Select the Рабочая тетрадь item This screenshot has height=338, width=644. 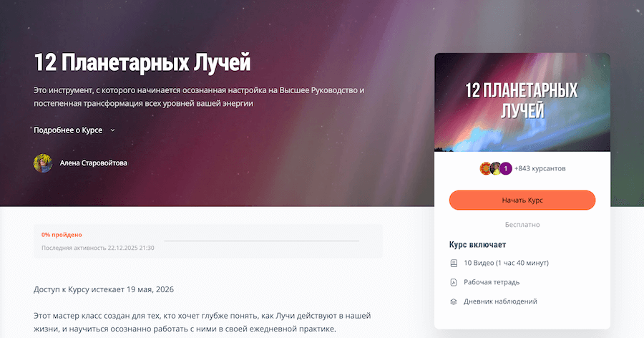pyautogui.click(x=492, y=282)
